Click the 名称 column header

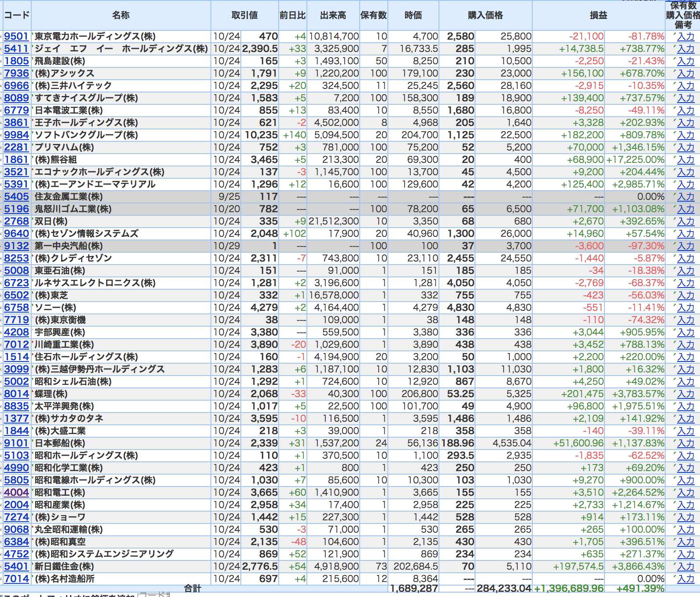121,15
